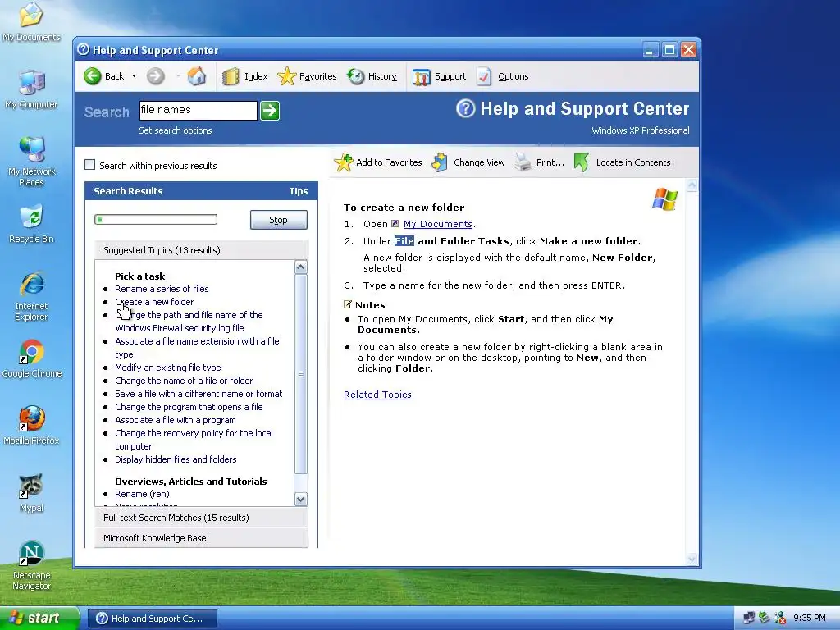Image resolution: width=840 pixels, height=630 pixels.
Task: Expand the Related Topics link
Action: tap(377, 395)
